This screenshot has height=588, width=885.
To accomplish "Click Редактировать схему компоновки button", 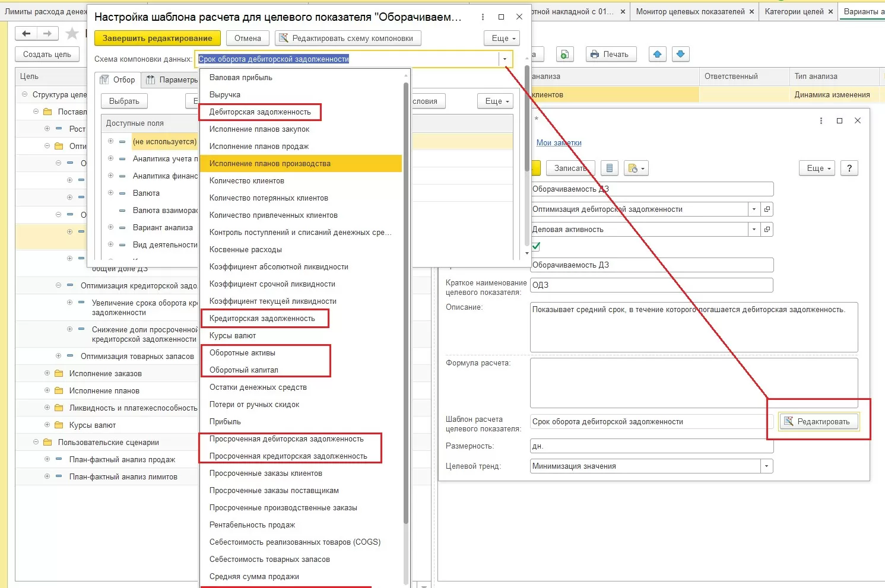I will point(348,39).
